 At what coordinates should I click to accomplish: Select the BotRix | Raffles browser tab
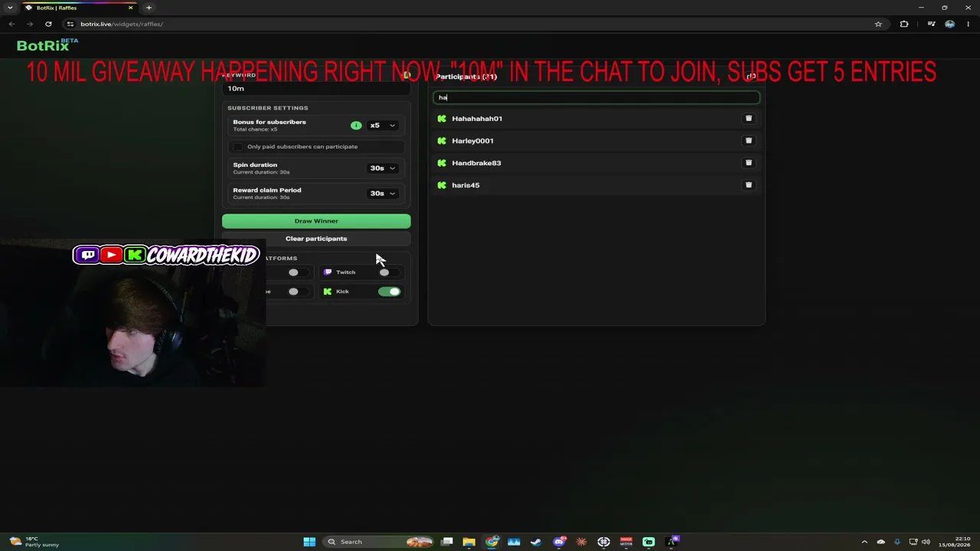tap(79, 8)
